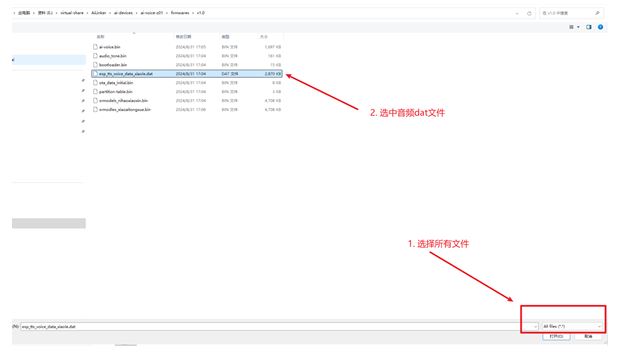Expand the file name history dropdown

[x=535, y=327]
